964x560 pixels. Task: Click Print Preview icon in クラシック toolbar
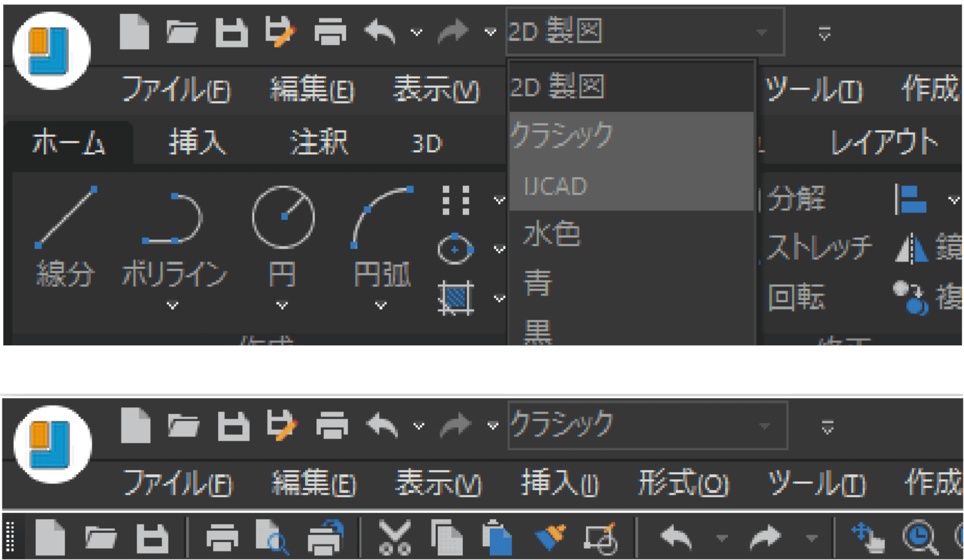point(272,537)
